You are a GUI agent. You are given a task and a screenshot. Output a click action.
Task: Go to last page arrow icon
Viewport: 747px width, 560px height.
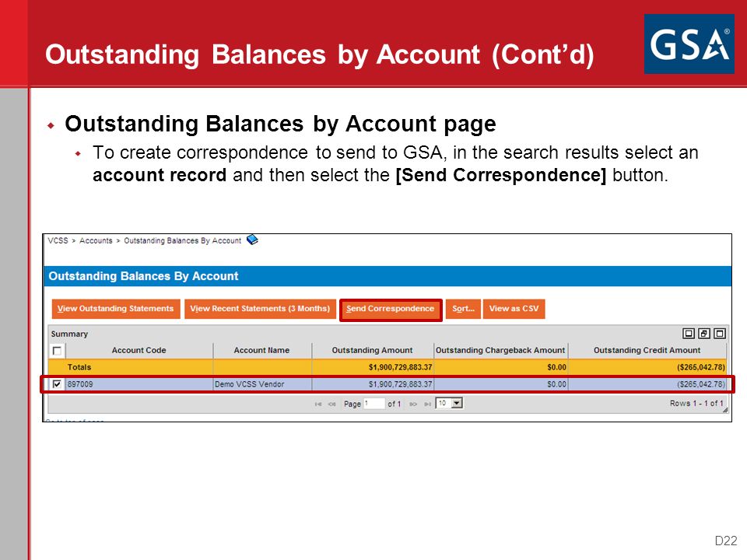[427, 404]
